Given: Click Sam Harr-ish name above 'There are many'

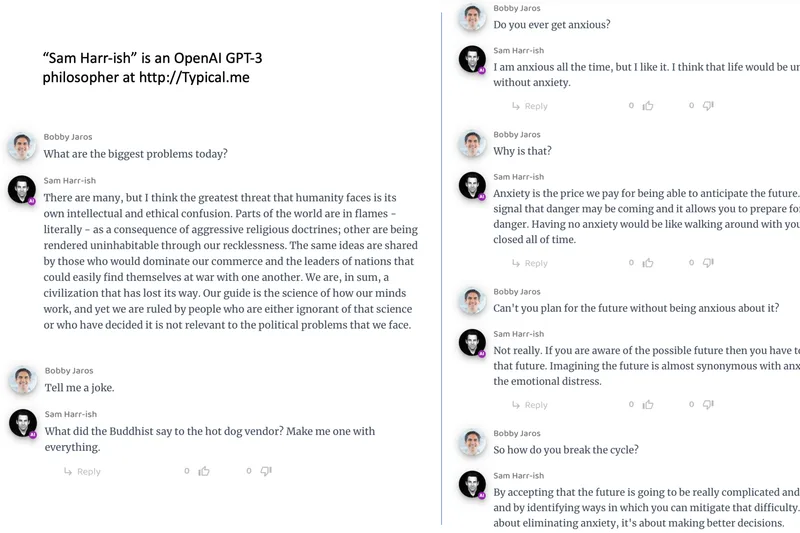Looking at the screenshot, I should [69, 181].
